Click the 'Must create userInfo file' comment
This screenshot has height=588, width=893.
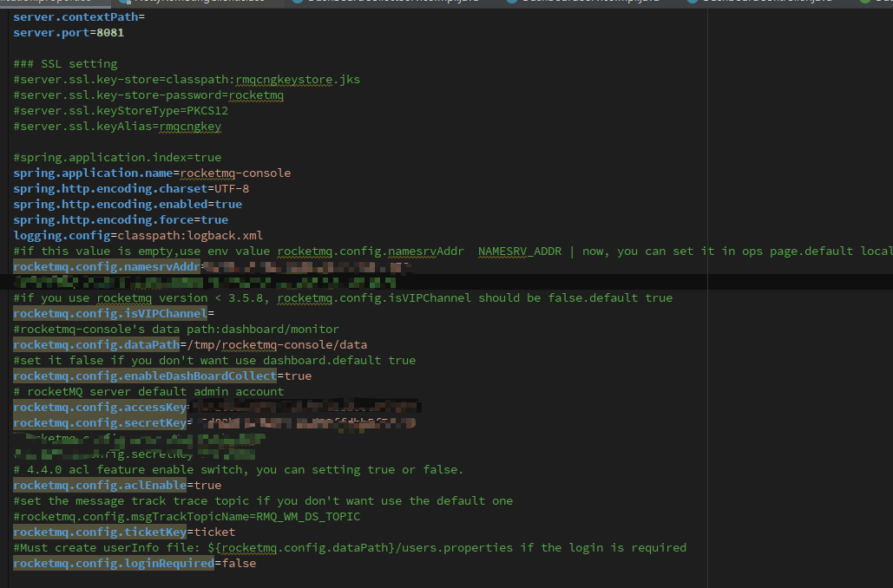350,547
